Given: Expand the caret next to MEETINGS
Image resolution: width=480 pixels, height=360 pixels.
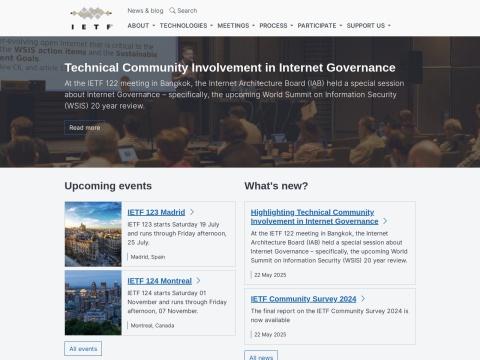Looking at the screenshot, I should pos(253,26).
